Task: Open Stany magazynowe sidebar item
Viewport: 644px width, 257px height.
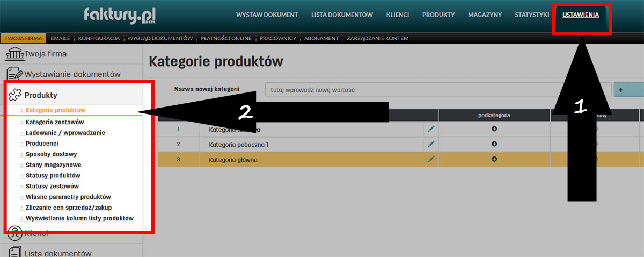Action: click(x=53, y=165)
